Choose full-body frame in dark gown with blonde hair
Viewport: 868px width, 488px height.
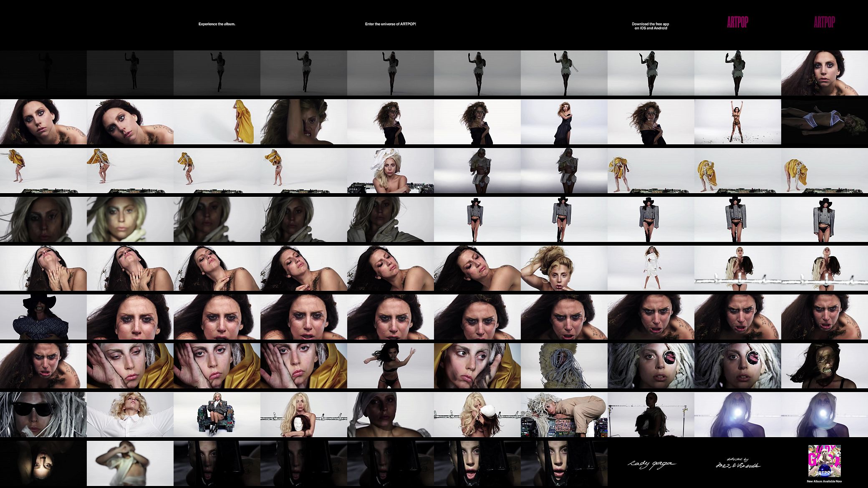(x=564, y=122)
